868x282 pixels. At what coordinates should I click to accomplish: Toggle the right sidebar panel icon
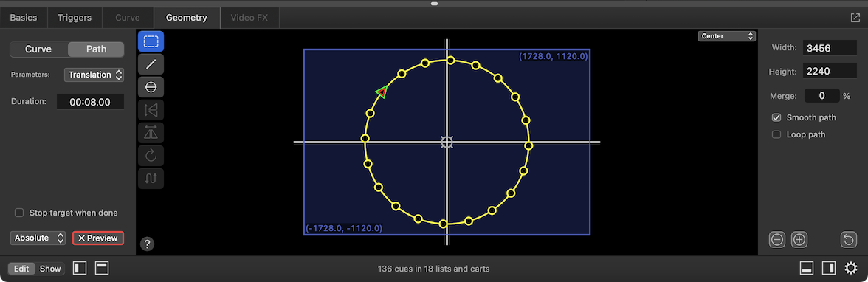point(829,269)
